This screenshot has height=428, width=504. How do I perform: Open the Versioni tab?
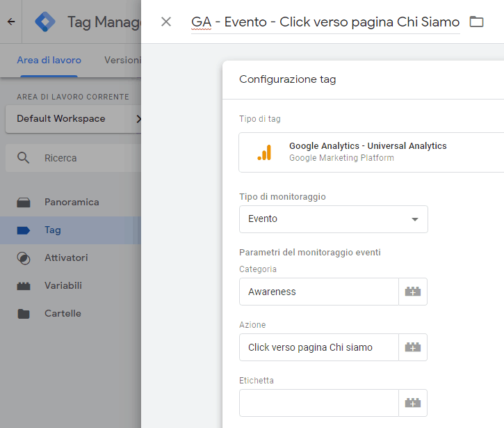click(x=123, y=60)
